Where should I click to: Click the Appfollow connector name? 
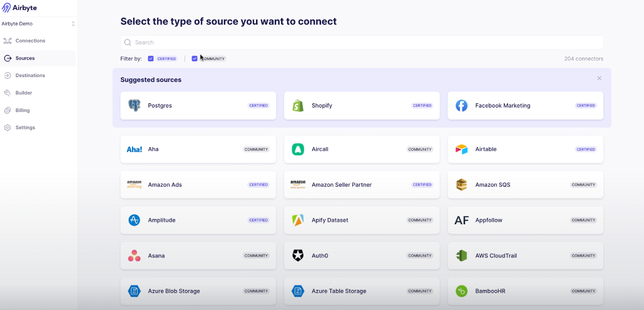[x=489, y=220]
